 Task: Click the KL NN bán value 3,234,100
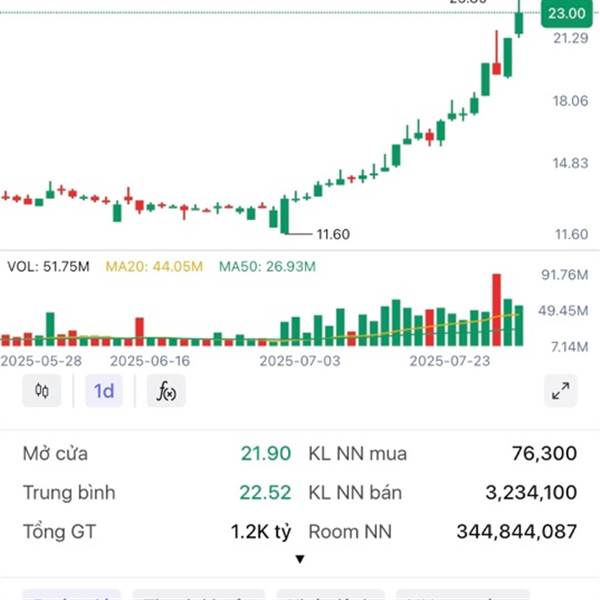click(531, 492)
